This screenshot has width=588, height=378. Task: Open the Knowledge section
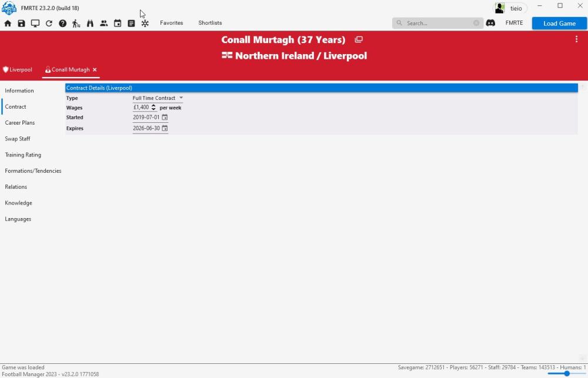pyautogui.click(x=18, y=203)
